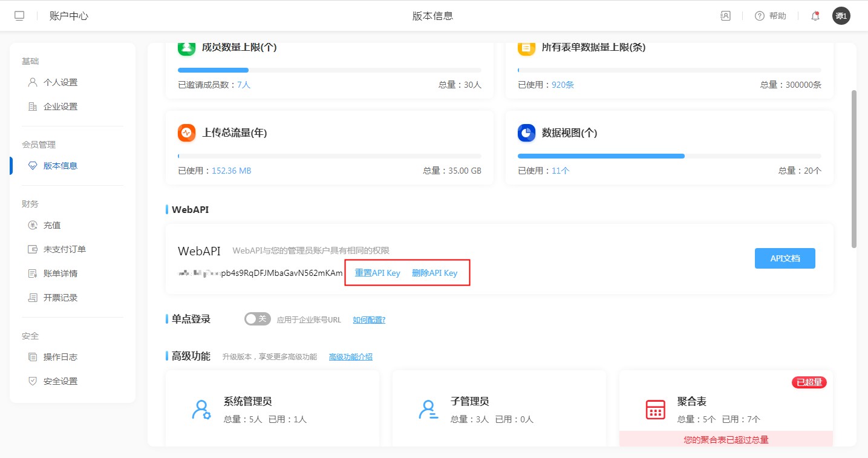Click the 上传总流量 orange icon
868x458 pixels.
(x=187, y=132)
